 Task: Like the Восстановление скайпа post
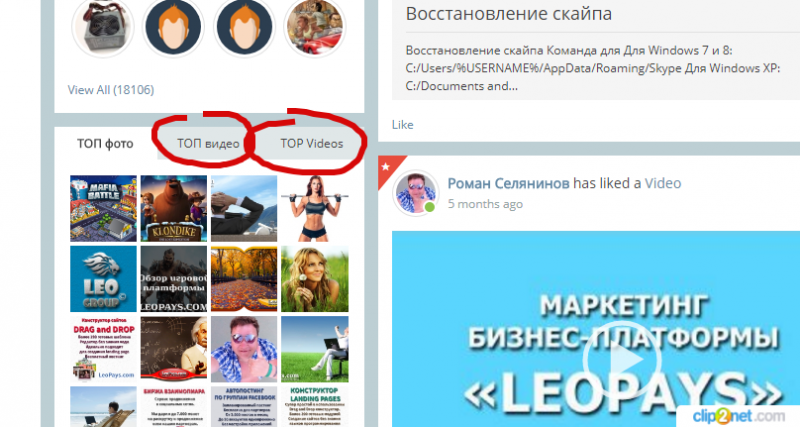(403, 124)
